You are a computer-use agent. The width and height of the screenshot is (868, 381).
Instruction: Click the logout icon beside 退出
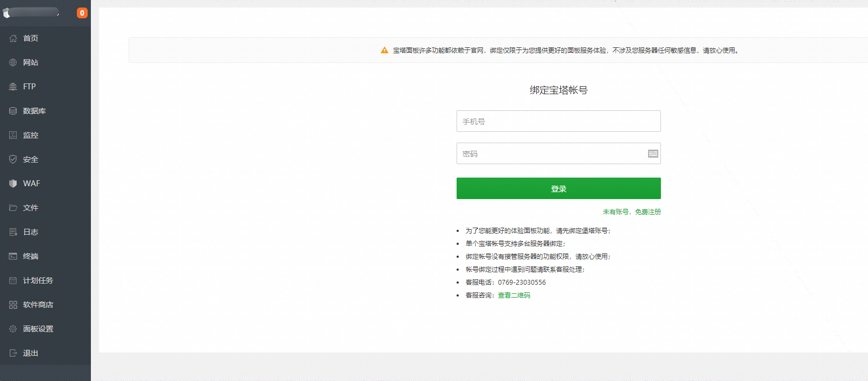pos(13,353)
